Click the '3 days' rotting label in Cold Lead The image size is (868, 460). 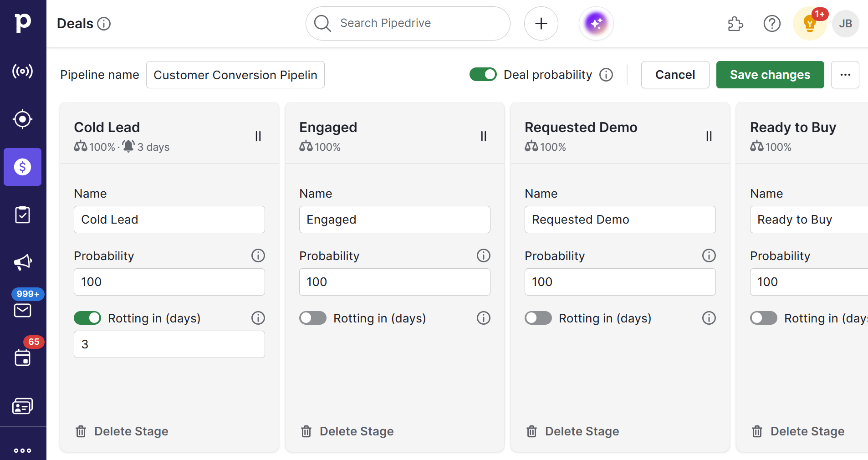tap(153, 147)
